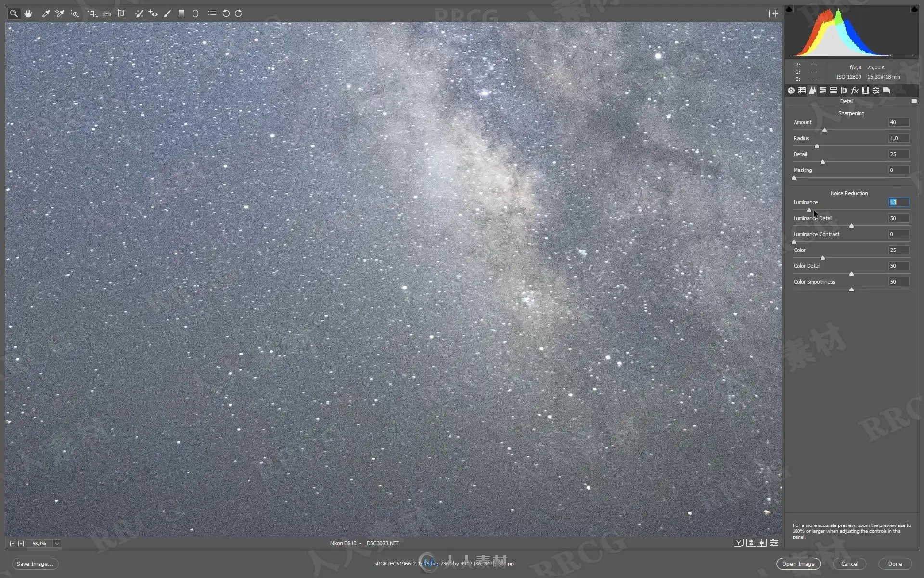Click the Open Image button
The height and width of the screenshot is (578, 924).
(798, 564)
